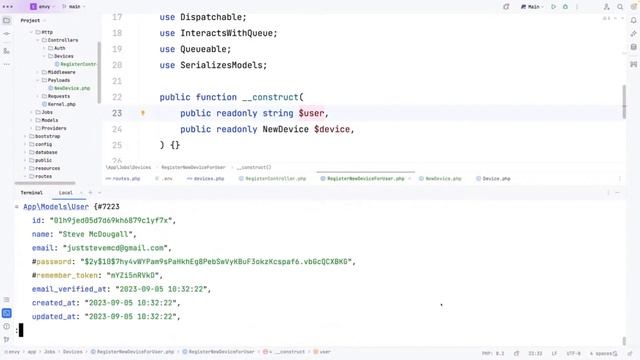Expand the Auth folder

coord(44,48)
